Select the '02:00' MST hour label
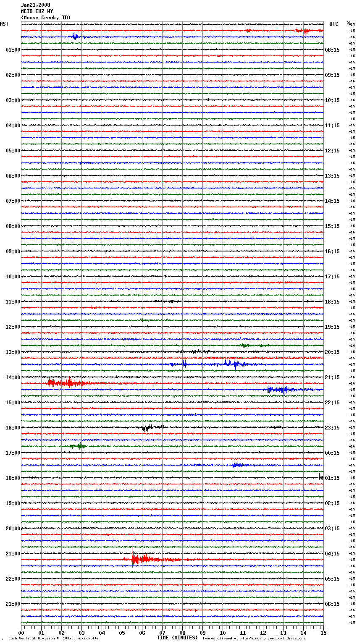357x644 pixels. click(13, 75)
